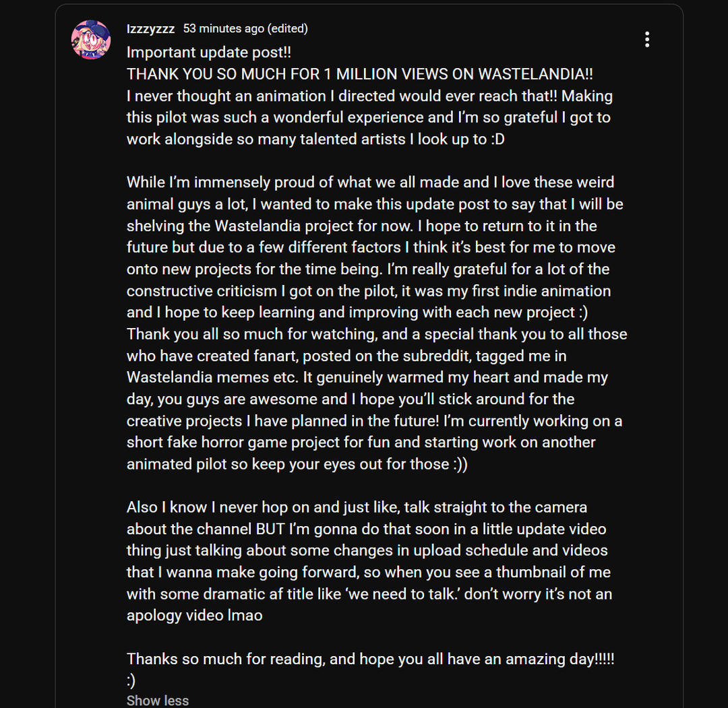Click the 'Thanks so much for reading' closing line
Viewport: 728px width, 708px height.
[370, 659]
